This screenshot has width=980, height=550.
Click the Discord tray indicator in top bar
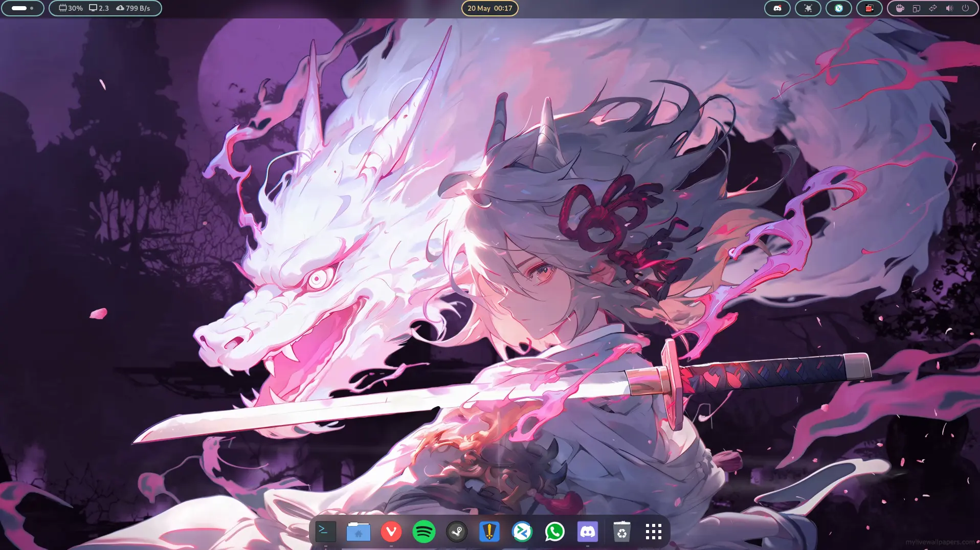point(777,8)
